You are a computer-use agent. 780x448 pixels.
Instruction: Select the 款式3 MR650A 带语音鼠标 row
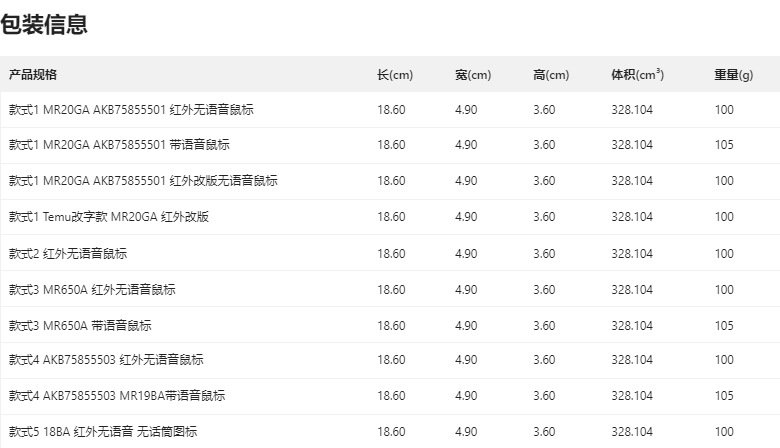click(x=80, y=326)
